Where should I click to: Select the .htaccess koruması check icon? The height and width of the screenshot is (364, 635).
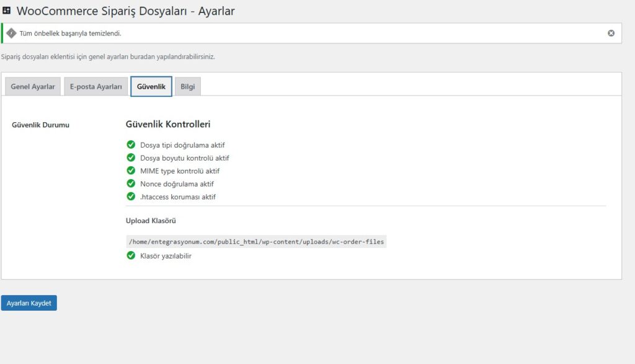coord(131,197)
